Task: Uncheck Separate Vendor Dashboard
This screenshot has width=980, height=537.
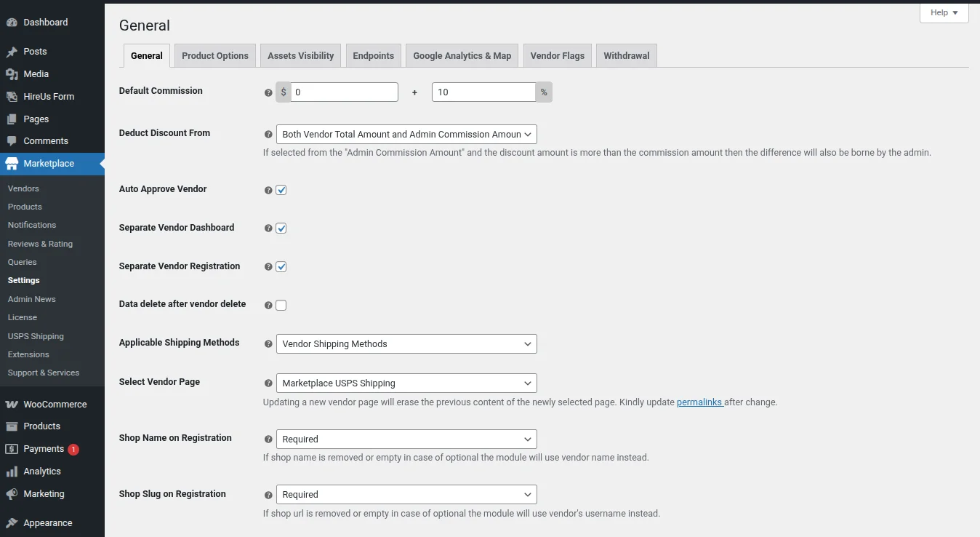Action: tap(281, 228)
